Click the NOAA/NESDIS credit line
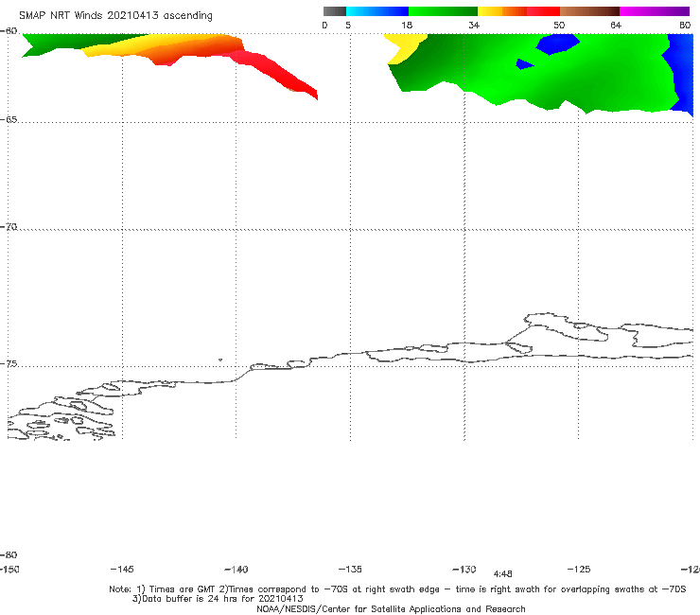 click(x=391, y=609)
